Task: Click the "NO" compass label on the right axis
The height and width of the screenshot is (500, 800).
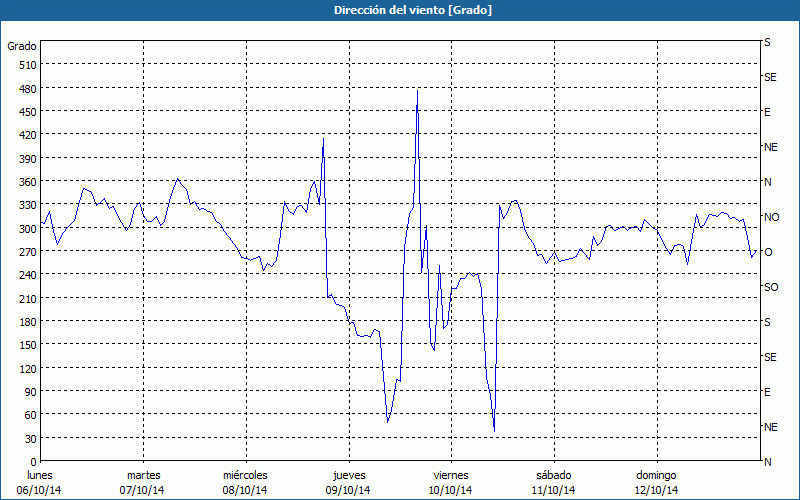Action: coord(771,217)
